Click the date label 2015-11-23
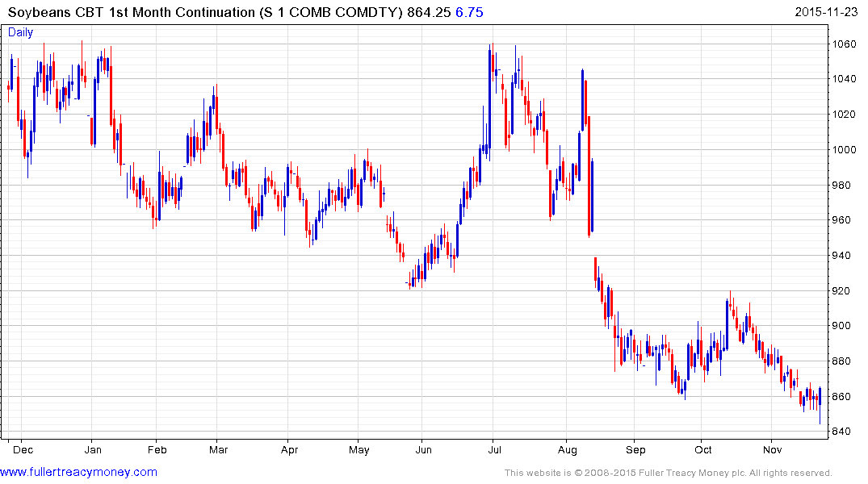868x484 pixels. [827, 12]
